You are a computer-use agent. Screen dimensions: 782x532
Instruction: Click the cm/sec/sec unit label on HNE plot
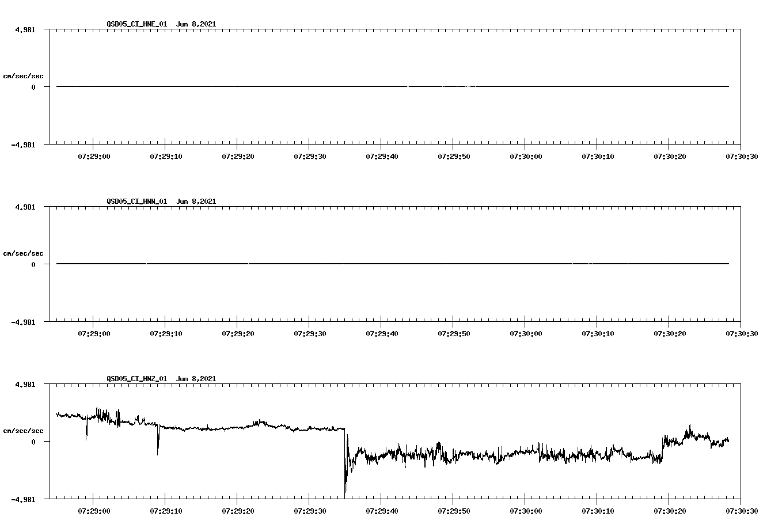(x=23, y=76)
